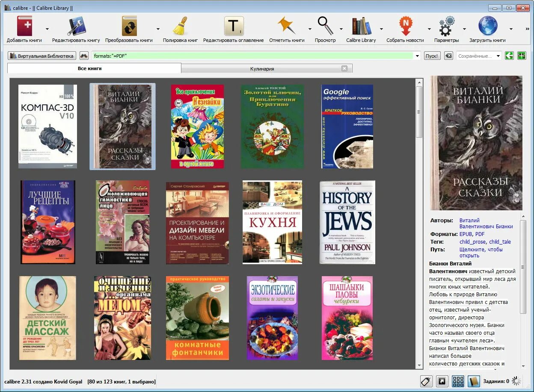Select the КОМПАС-3D V10 book cover
This screenshot has width=534, height=392.
(48, 127)
